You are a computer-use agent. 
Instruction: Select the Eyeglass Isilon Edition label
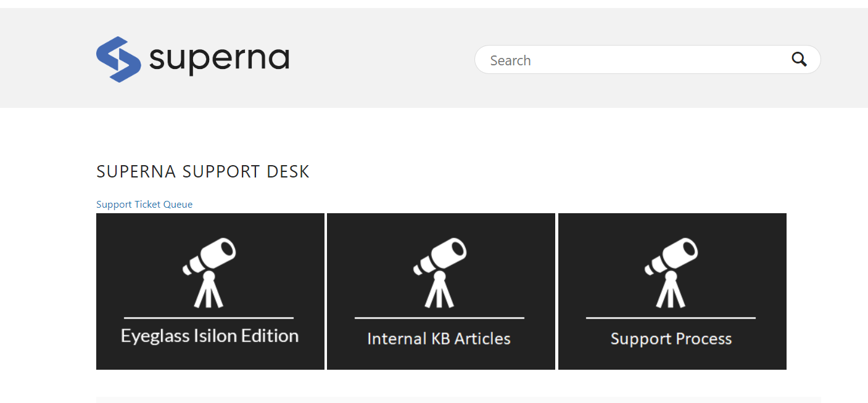(210, 336)
